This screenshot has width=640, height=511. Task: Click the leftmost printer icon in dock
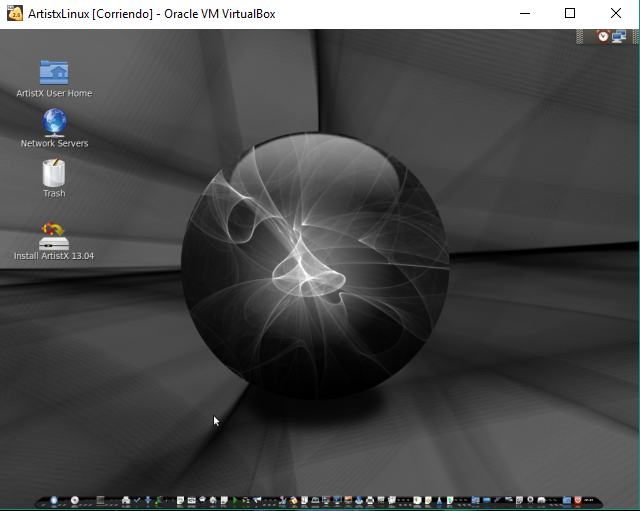[126, 499]
